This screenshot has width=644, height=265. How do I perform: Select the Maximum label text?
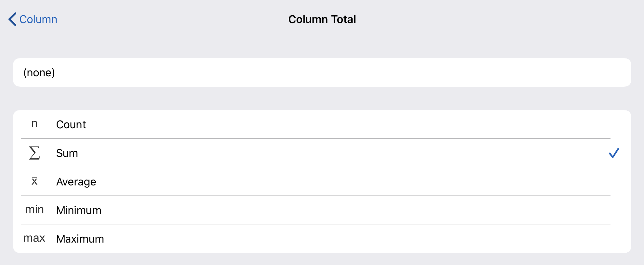(x=80, y=239)
